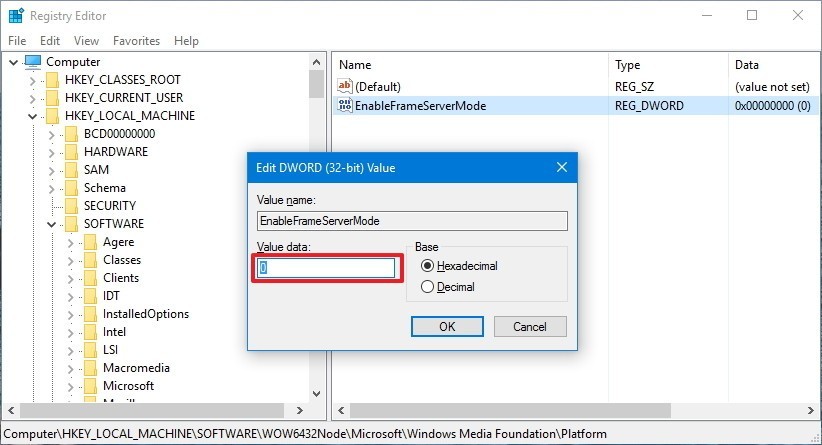Select the Hexadecimal base option
The image size is (822, 445).
(x=428, y=266)
